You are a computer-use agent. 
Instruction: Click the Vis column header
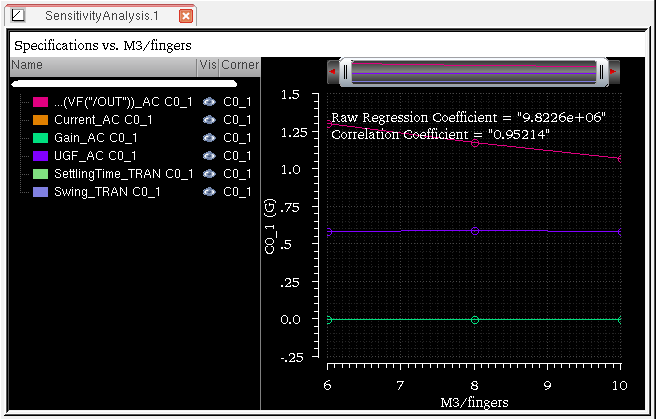click(208, 65)
